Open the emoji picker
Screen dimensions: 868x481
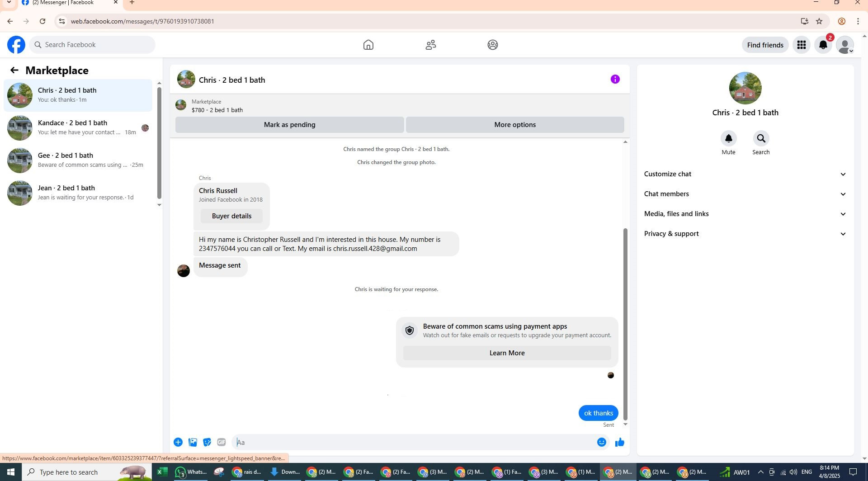coord(602,442)
